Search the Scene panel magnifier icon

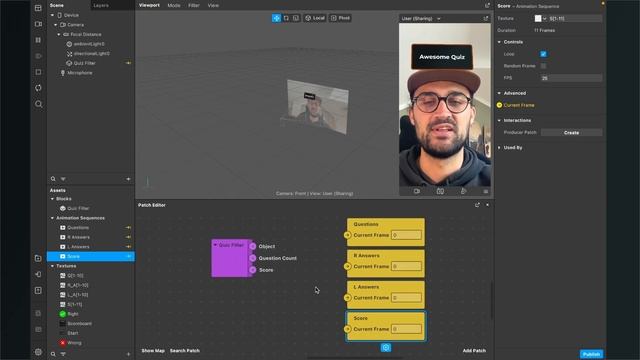(53, 179)
